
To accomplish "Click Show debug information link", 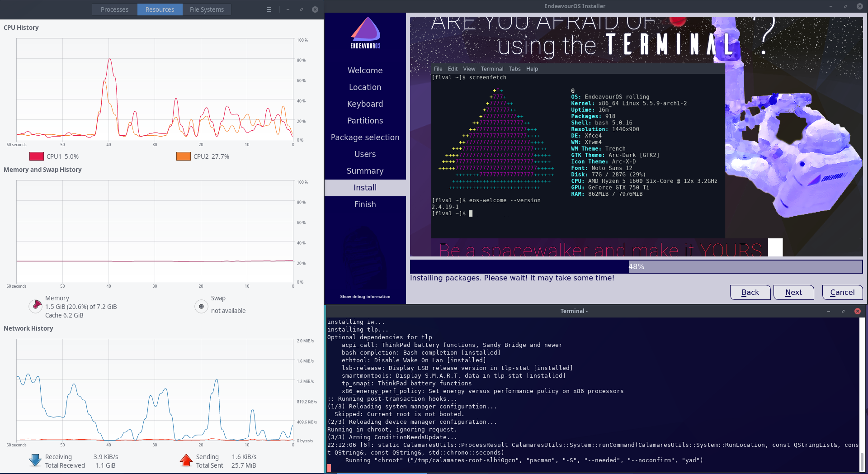I will [x=365, y=297].
